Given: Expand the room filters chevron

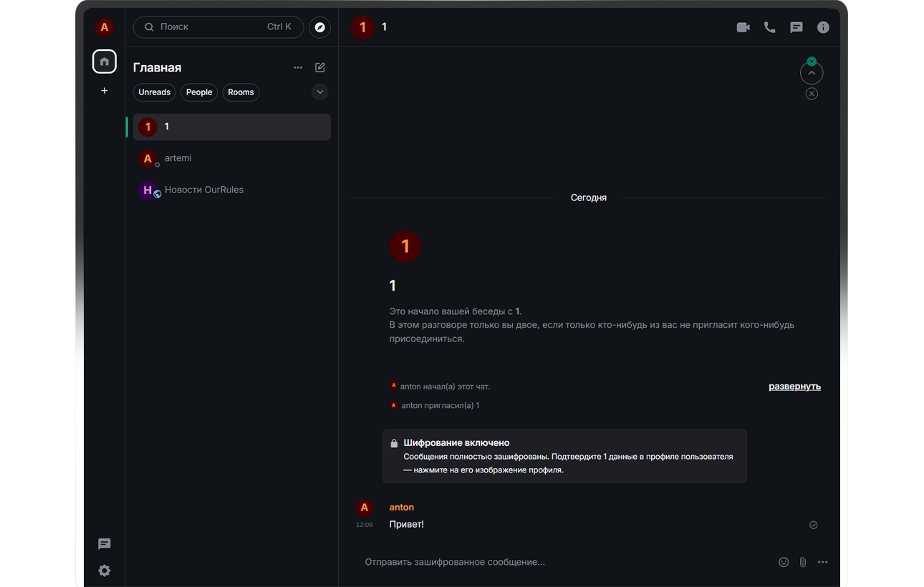Looking at the screenshot, I should (320, 92).
